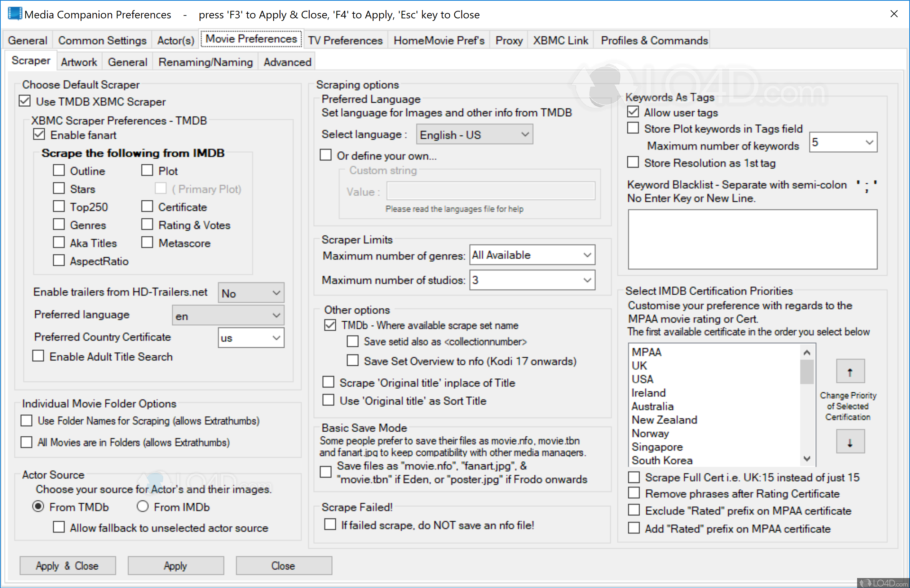Click the certification list scrollbar down arrow

click(807, 459)
